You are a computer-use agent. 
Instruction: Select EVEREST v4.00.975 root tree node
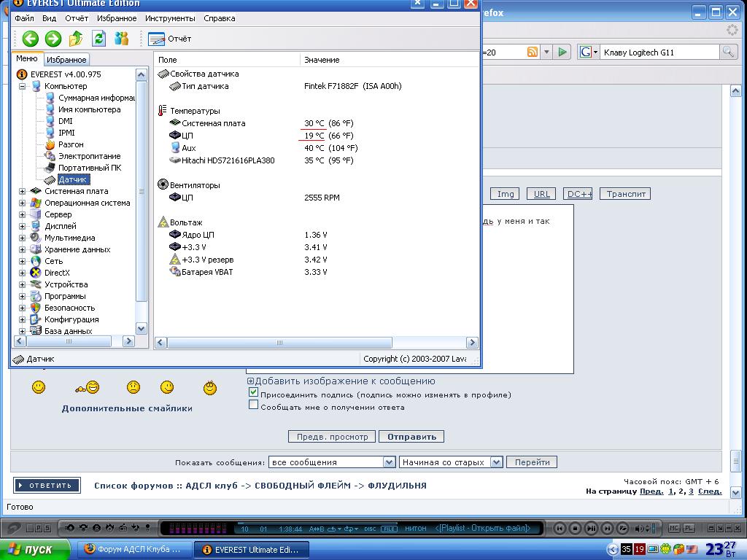pyautogui.click(x=66, y=74)
